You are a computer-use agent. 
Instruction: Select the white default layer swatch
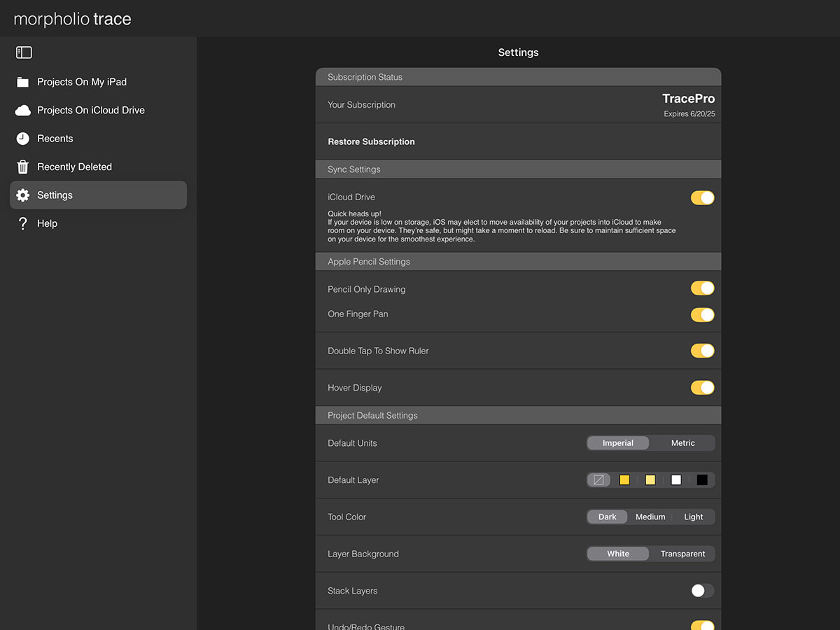pos(676,480)
